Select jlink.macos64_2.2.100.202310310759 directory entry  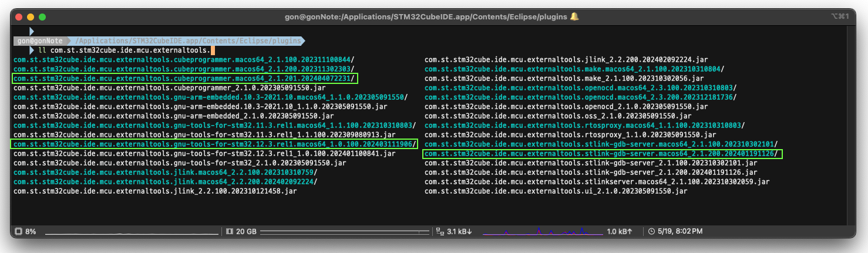coord(164,172)
